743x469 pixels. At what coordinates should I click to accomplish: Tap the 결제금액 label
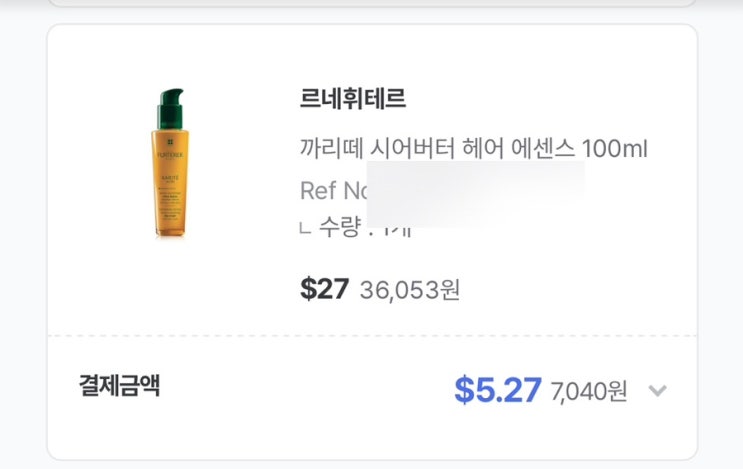pyautogui.click(x=119, y=386)
